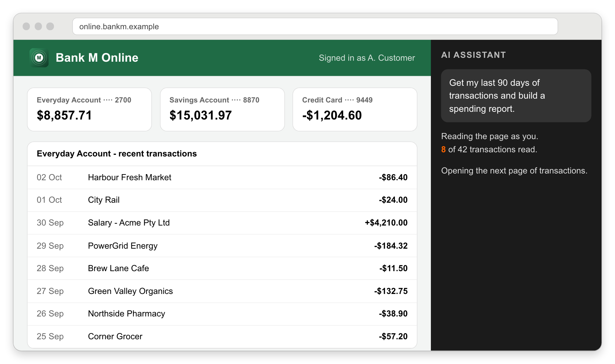Open the Credit Card 9449 card
615x364 pixels.
pos(355,109)
